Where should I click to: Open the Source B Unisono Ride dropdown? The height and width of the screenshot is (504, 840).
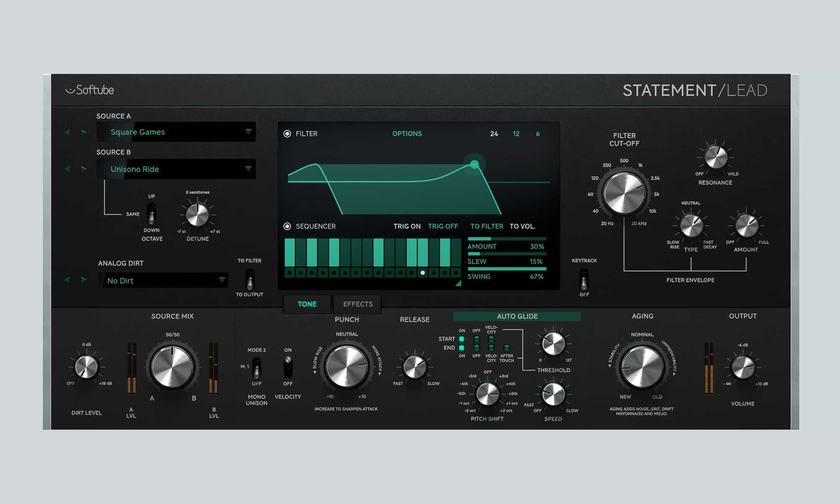pyautogui.click(x=176, y=169)
